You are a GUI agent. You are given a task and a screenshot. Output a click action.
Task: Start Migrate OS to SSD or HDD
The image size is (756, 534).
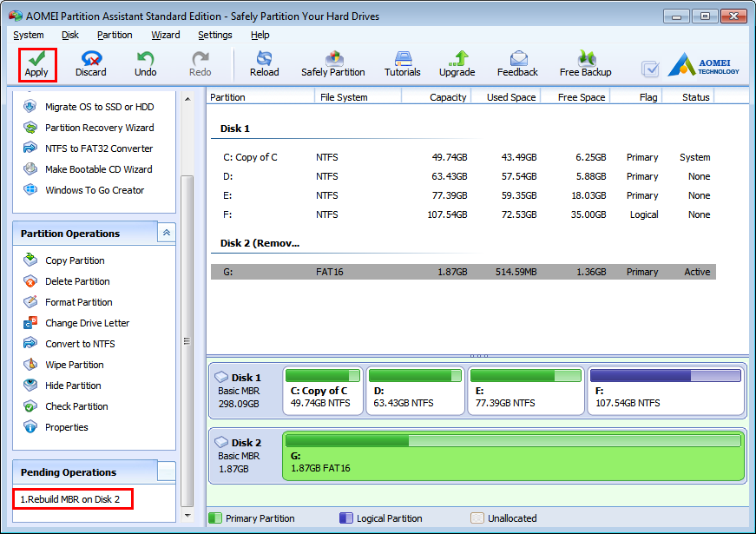point(89,107)
